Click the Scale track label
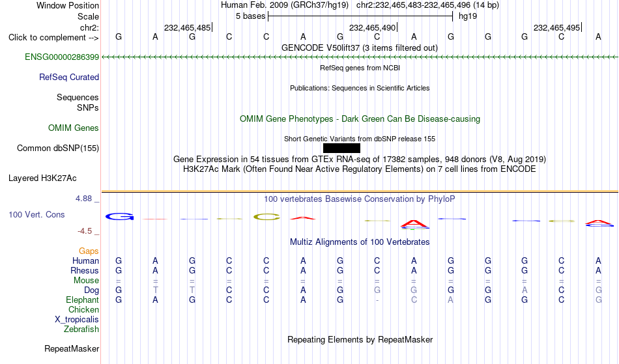Image resolution: width=619 pixels, height=364 pixels. pyautogui.click(x=88, y=16)
